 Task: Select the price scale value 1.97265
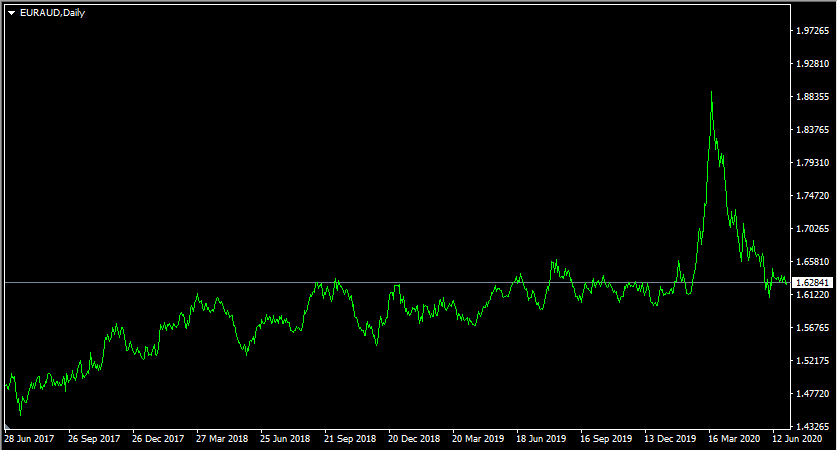pos(812,30)
